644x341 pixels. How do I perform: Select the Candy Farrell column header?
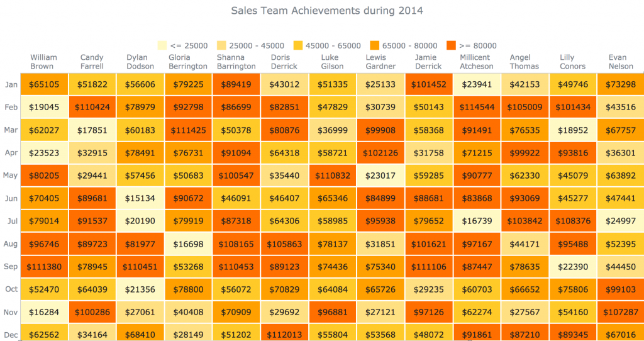92,62
